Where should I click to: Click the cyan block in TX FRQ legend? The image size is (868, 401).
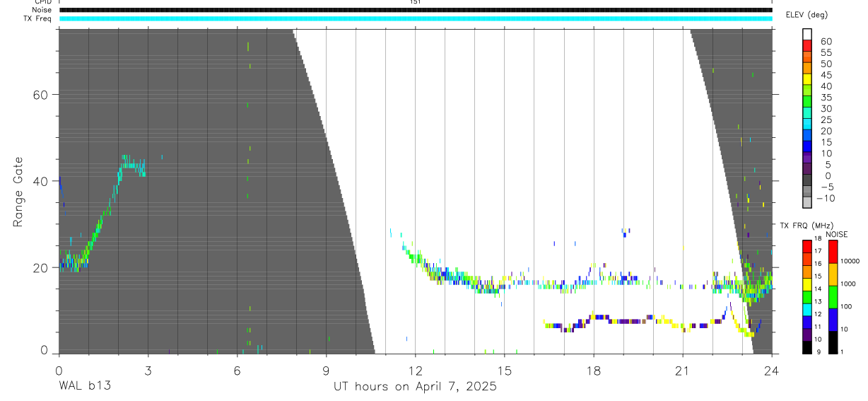point(807,310)
